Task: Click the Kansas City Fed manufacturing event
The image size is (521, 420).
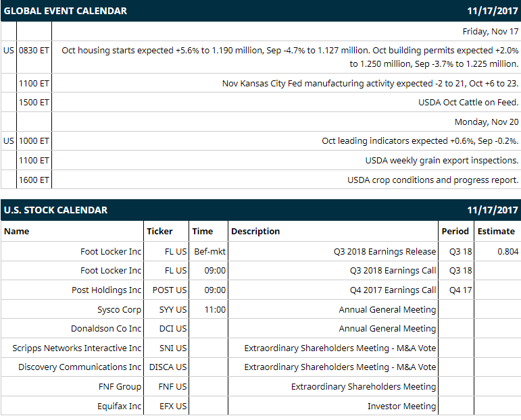Action: [x=370, y=83]
